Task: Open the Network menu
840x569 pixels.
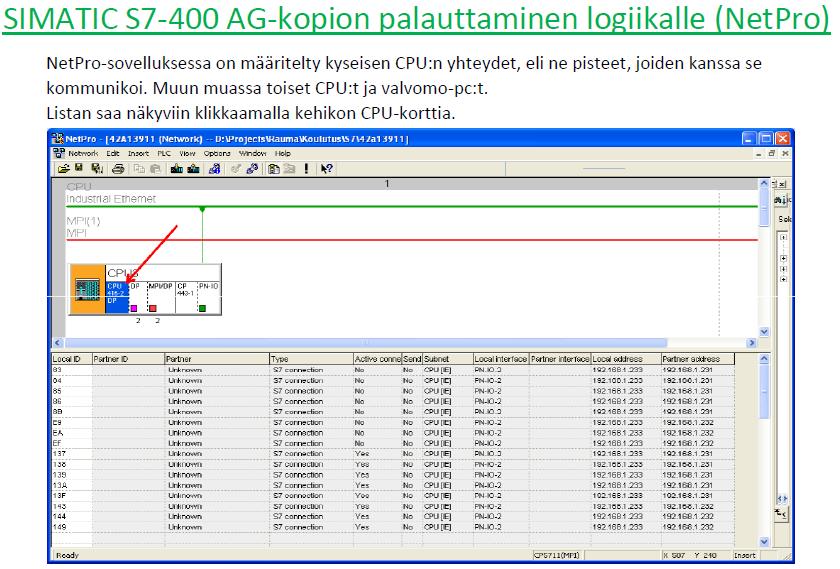Action: (x=83, y=153)
